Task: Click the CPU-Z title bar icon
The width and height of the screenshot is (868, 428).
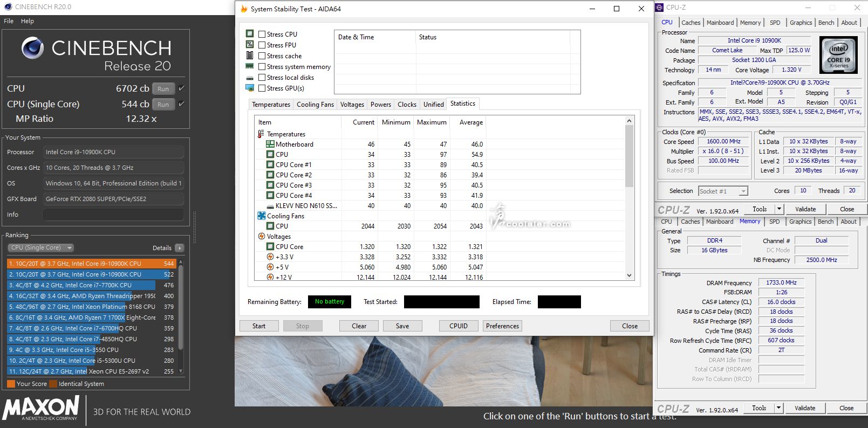Action: [660, 7]
